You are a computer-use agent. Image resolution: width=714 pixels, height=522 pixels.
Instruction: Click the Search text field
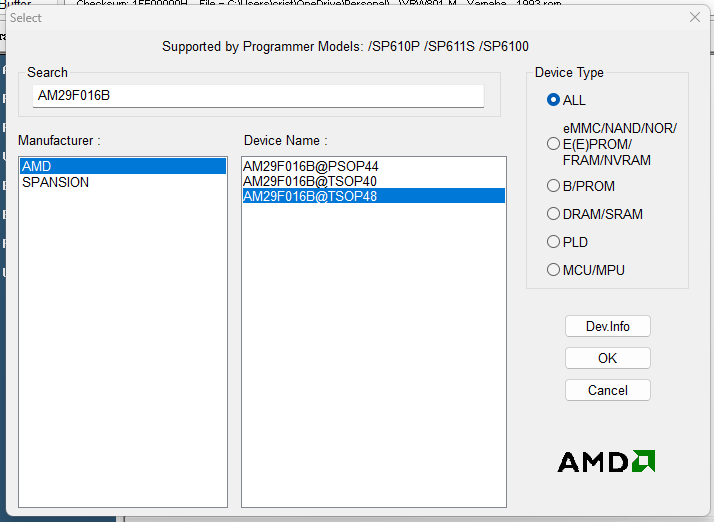click(x=258, y=96)
